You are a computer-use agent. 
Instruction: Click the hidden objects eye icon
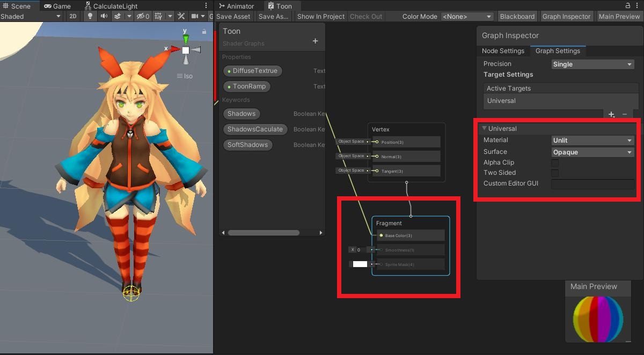[x=143, y=16]
